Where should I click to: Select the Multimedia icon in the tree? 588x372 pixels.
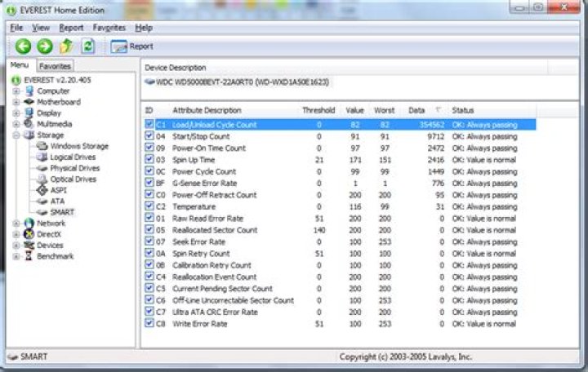29,124
